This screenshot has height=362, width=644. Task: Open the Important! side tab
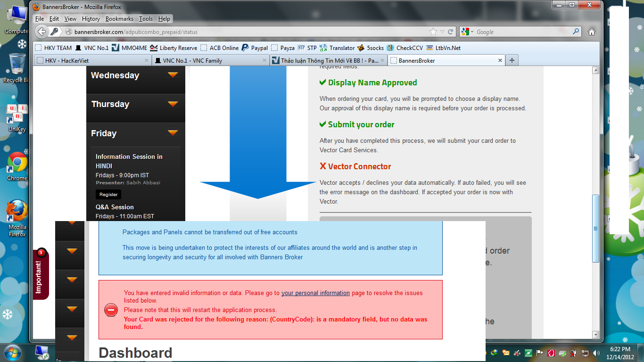pos(41,274)
